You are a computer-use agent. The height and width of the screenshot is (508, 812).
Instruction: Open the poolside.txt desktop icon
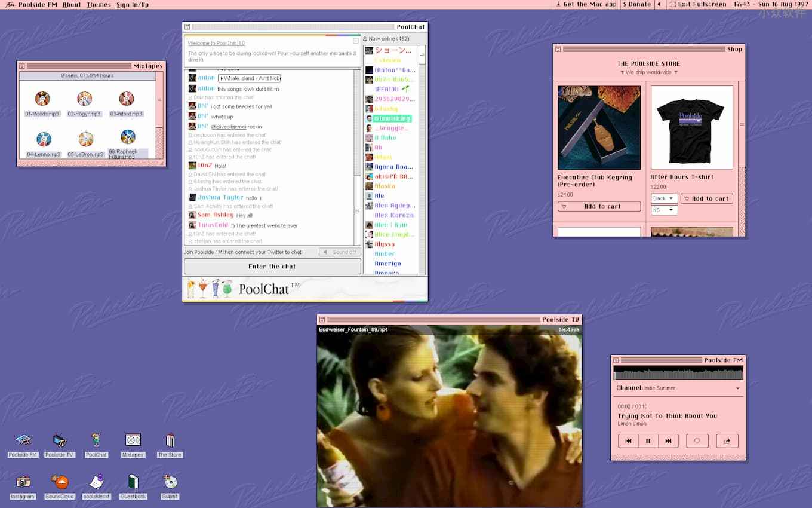pos(96,482)
